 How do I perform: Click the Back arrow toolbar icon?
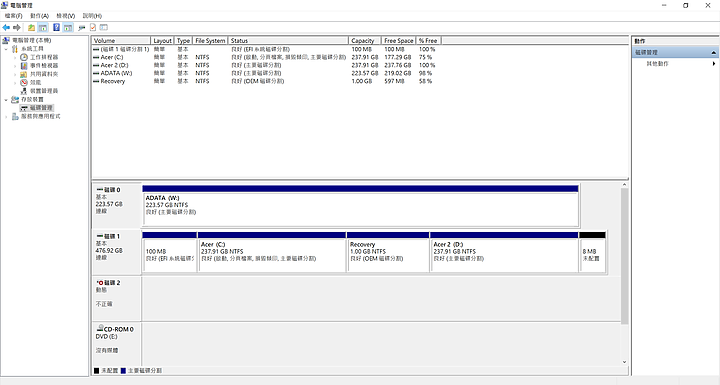point(6,28)
